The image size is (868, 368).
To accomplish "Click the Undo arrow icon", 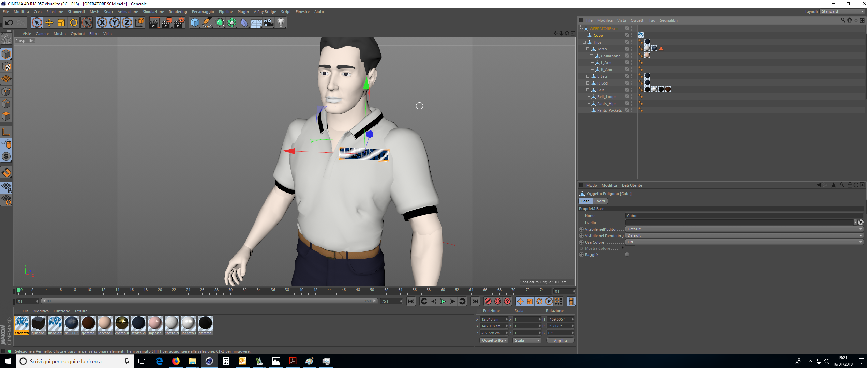I will click(9, 23).
